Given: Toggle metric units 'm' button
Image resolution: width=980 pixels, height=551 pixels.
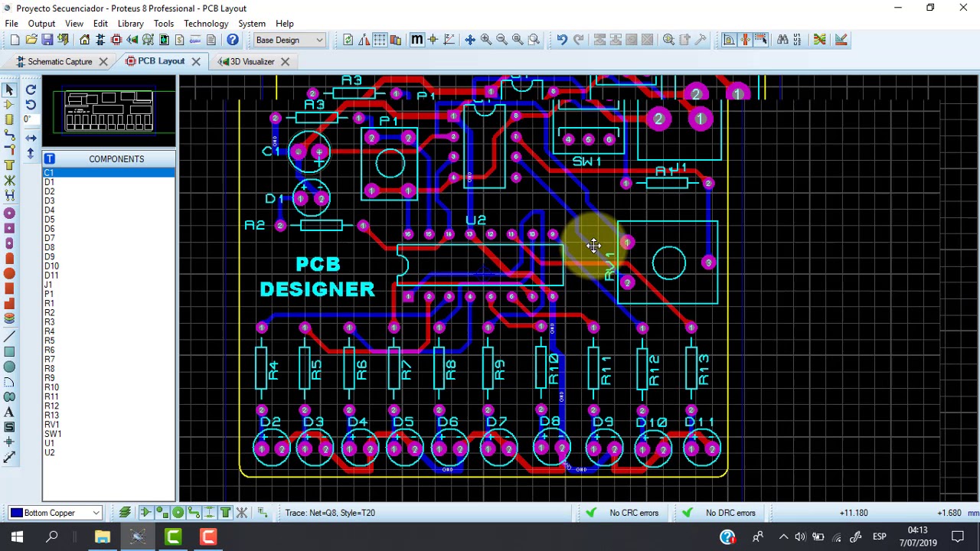Looking at the screenshot, I should point(416,40).
